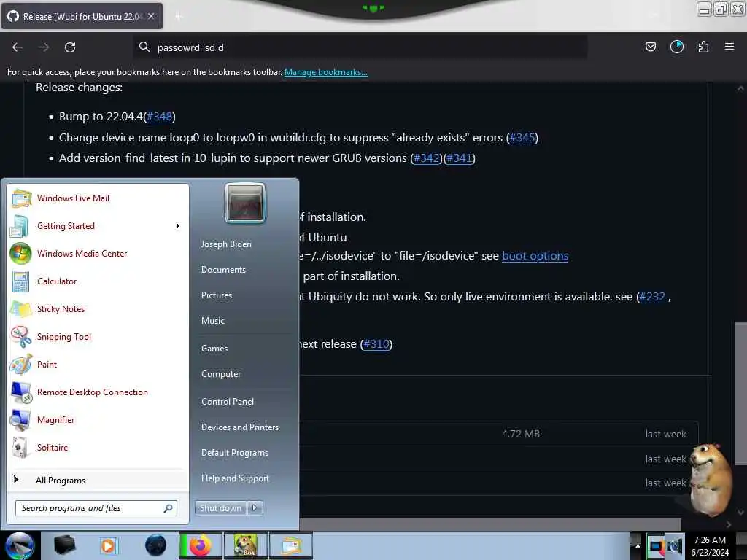747x560 pixels.
Task: Open Firefox hamburger application menu
Action: 729,47
